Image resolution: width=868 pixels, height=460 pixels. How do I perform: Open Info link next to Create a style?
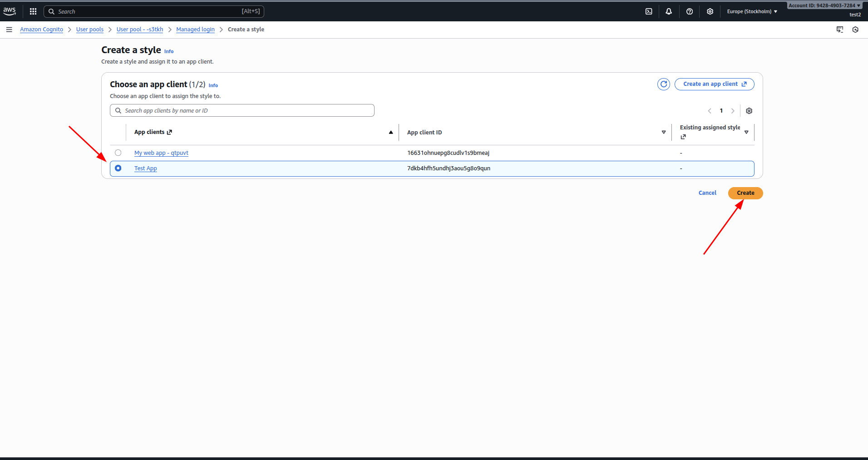click(x=169, y=51)
